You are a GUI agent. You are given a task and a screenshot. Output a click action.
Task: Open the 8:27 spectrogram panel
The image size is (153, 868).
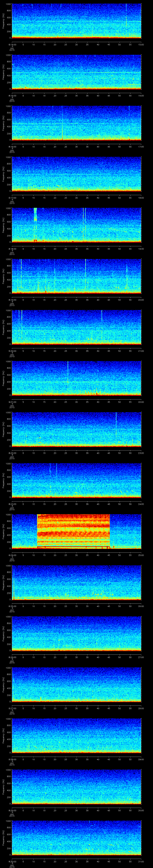(x=76, y=684)
